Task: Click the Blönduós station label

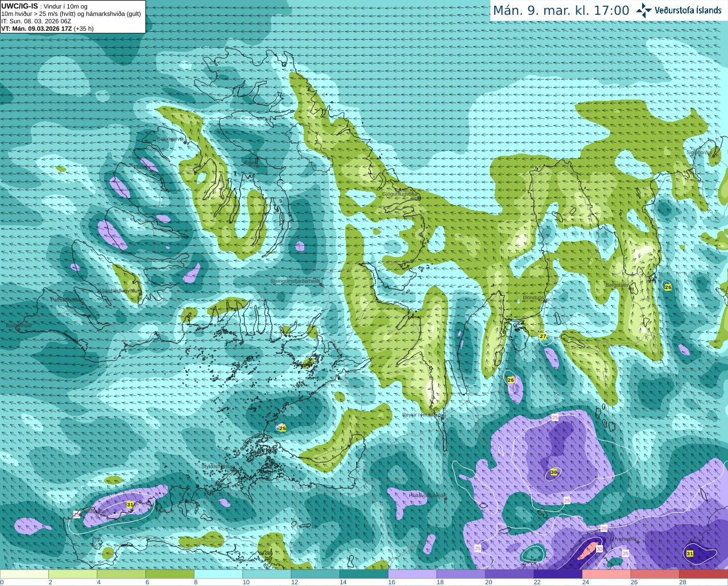Action: click(x=534, y=298)
